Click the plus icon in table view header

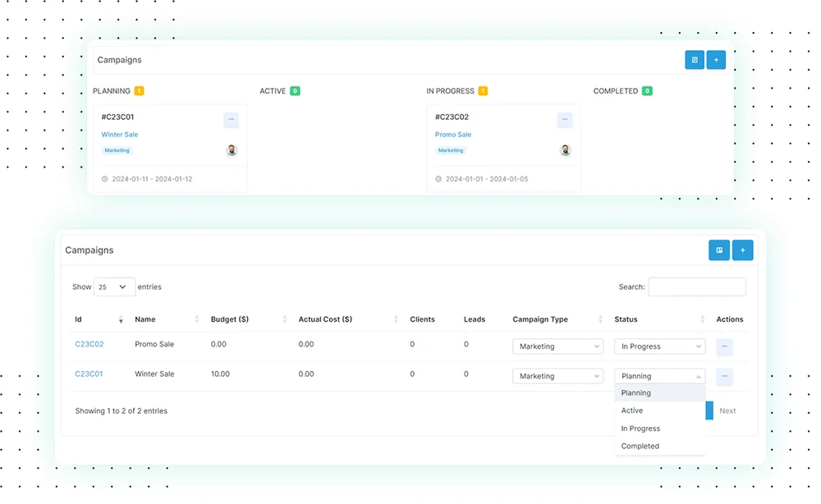pyautogui.click(x=742, y=250)
